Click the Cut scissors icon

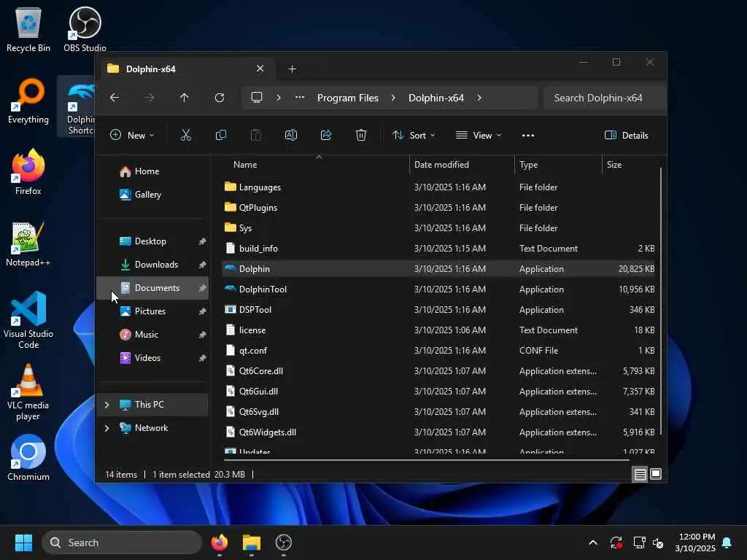[x=186, y=135]
